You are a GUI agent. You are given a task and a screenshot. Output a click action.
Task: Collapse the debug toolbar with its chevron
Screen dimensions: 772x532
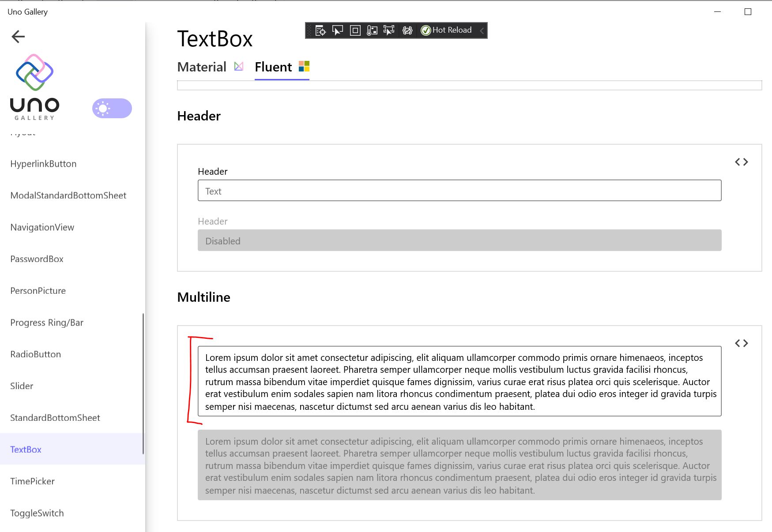click(481, 30)
